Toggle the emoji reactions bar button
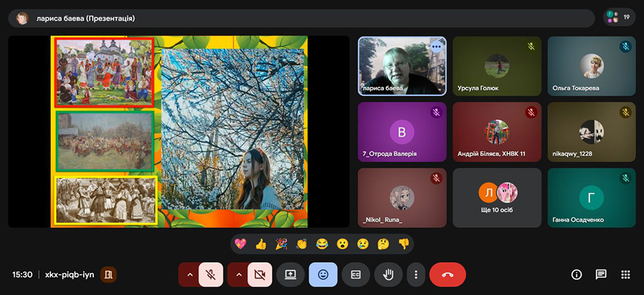 323,274
